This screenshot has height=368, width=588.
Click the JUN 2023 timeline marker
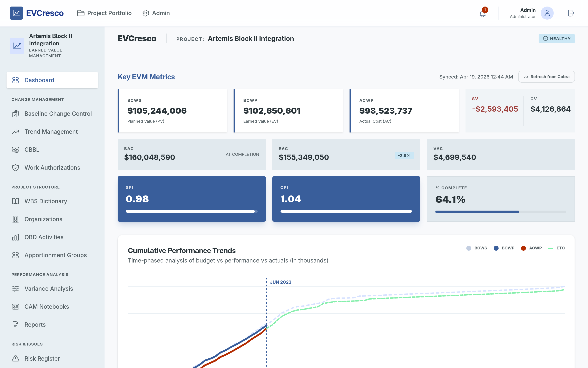click(x=280, y=282)
